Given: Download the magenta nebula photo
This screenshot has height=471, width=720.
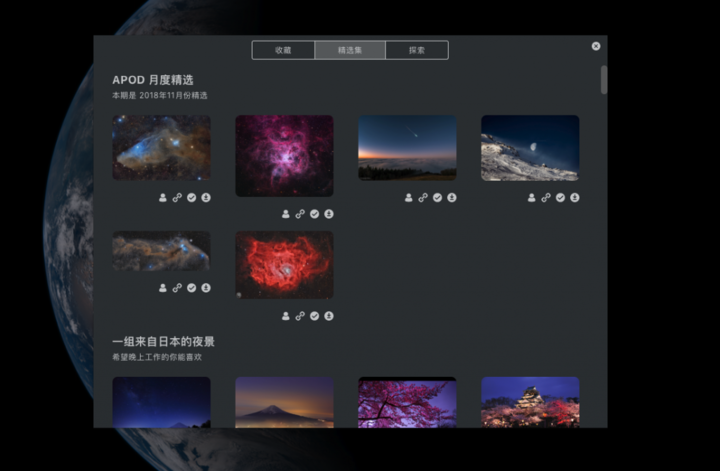Looking at the screenshot, I should tap(329, 214).
